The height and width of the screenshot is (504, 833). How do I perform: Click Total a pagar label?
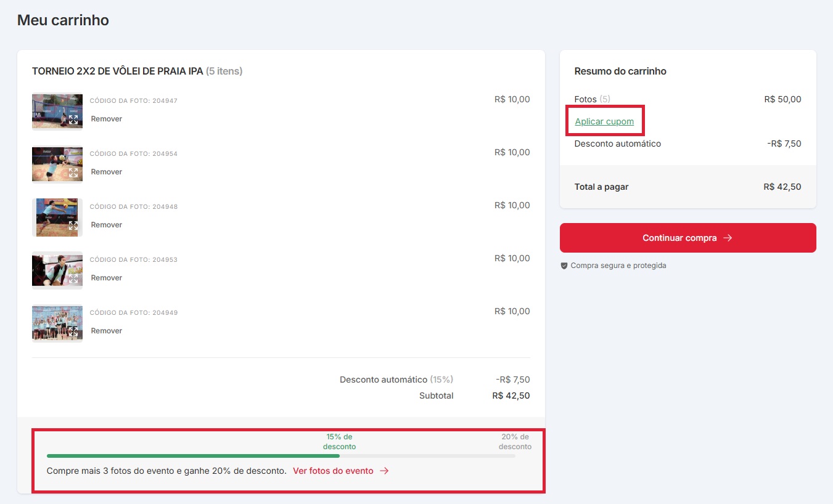pyautogui.click(x=602, y=187)
